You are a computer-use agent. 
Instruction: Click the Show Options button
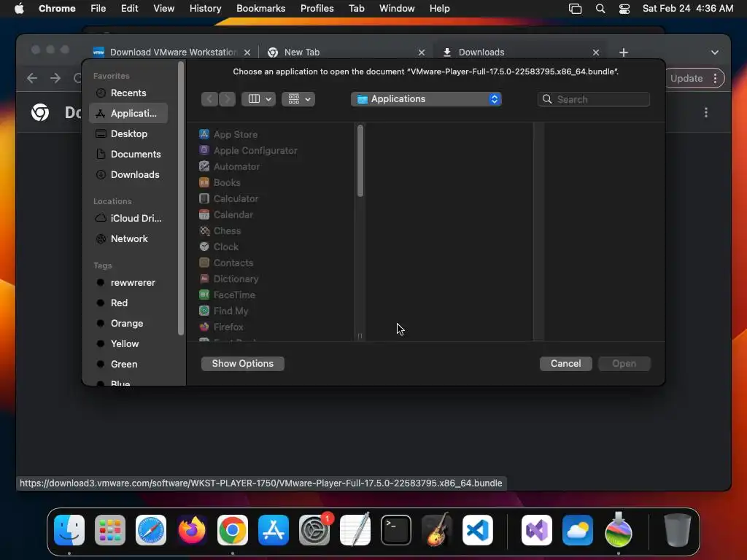(242, 364)
